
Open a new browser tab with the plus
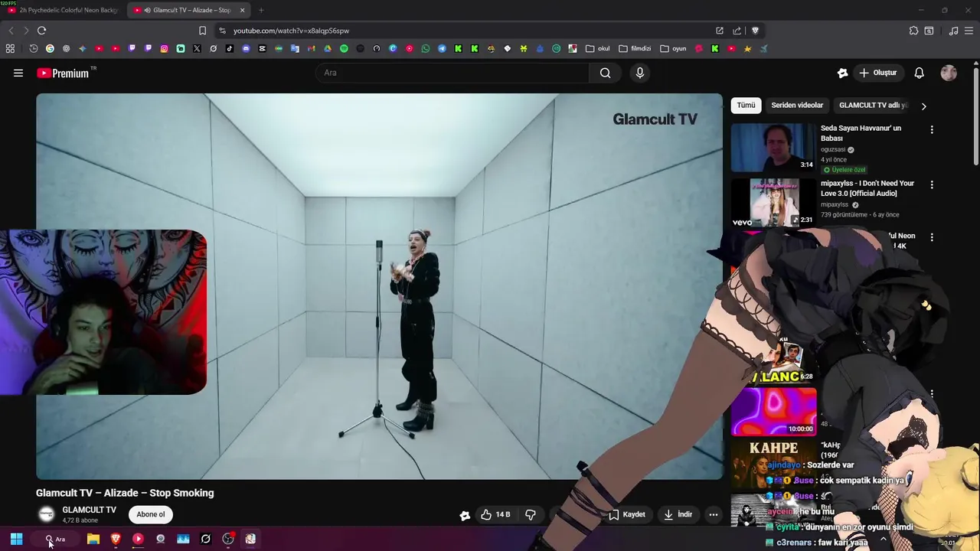[x=261, y=10]
